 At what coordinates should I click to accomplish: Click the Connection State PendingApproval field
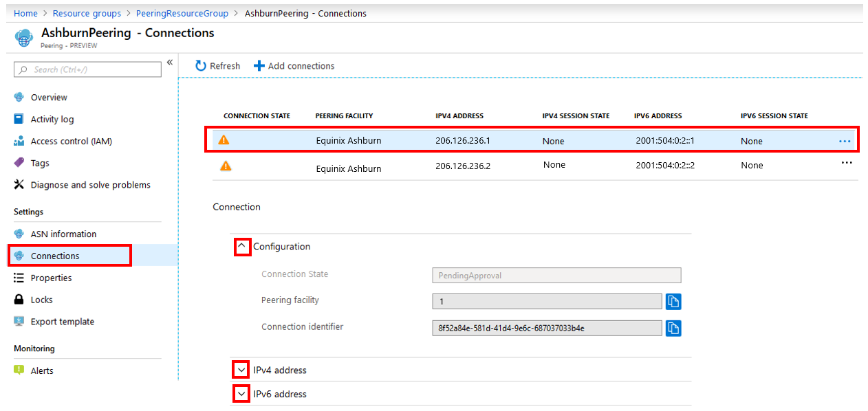556,276
